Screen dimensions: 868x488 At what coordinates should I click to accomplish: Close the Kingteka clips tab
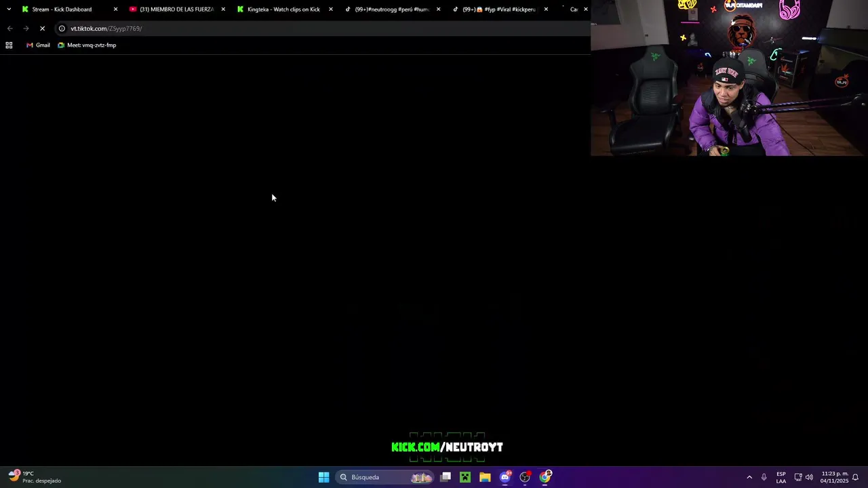331,9
